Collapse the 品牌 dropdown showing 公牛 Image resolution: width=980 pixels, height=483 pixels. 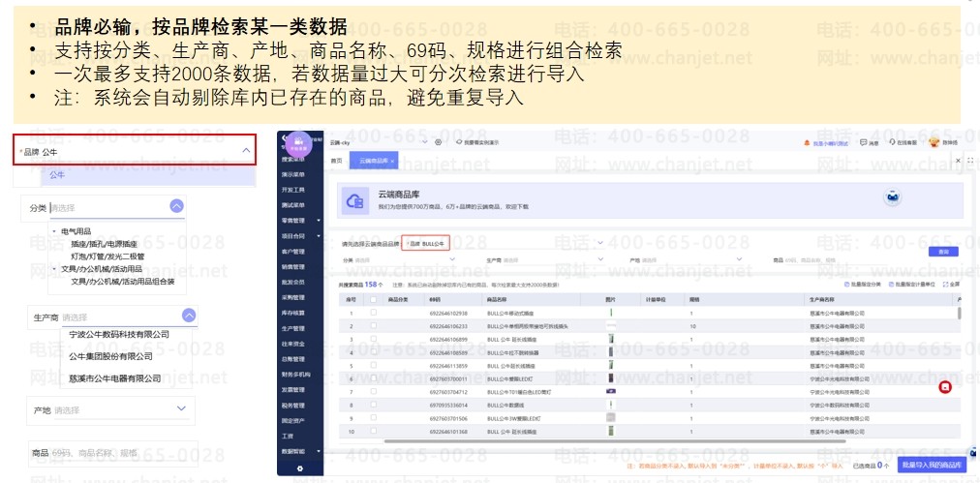pos(243,152)
